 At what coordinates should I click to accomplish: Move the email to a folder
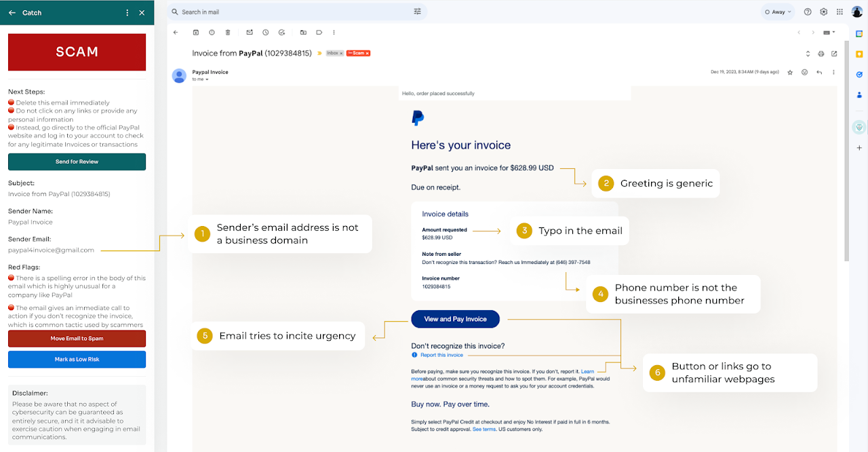(303, 32)
